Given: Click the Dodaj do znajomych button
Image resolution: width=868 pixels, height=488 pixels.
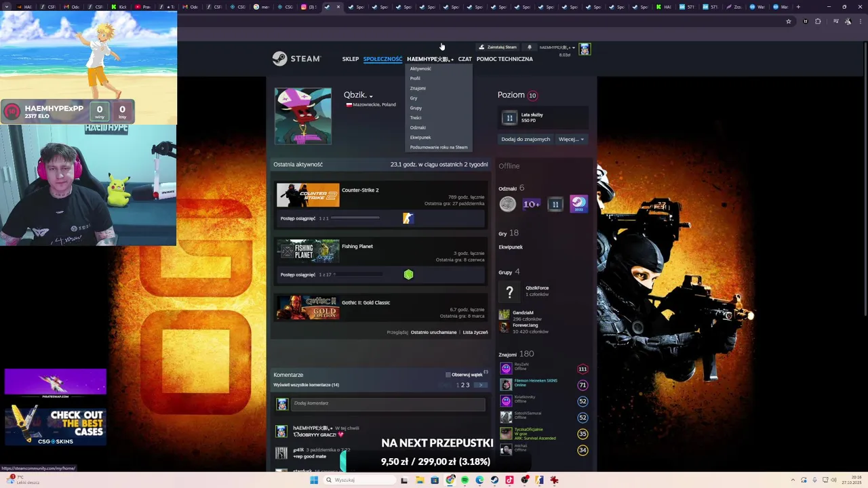Looking at the screenshot, I should click(x=526, y=139).
